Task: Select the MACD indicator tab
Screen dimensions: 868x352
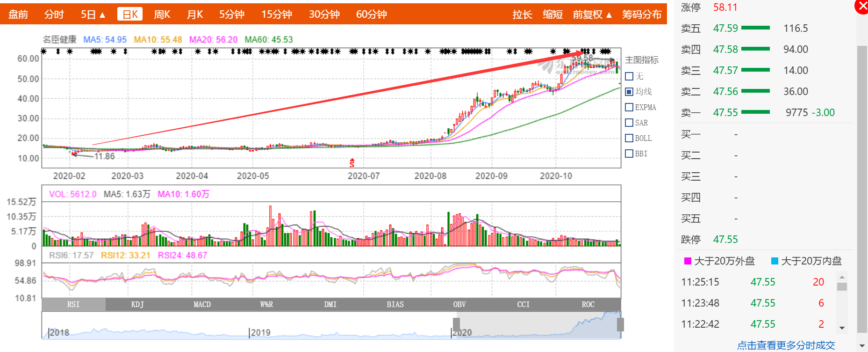Action: [202, 304]
